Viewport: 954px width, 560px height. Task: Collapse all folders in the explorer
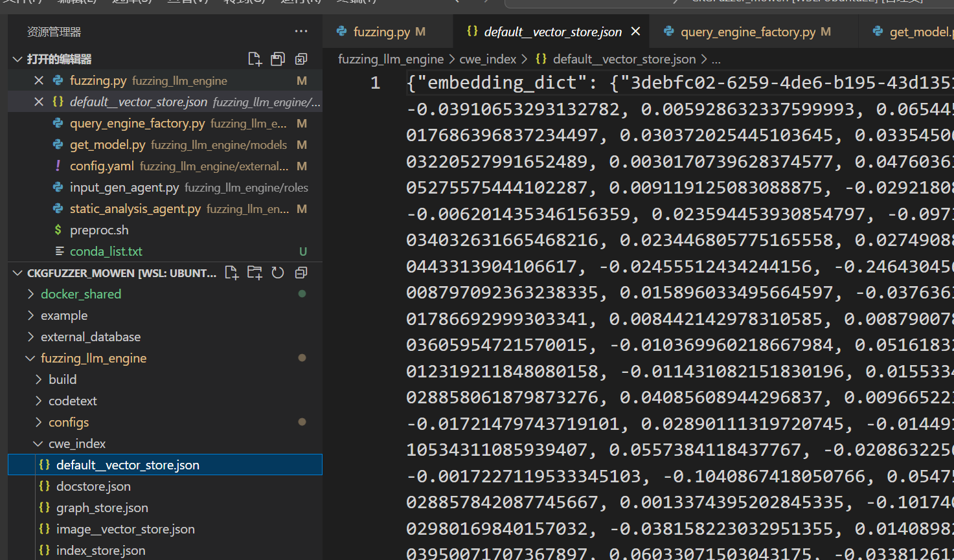click(301, 273)
